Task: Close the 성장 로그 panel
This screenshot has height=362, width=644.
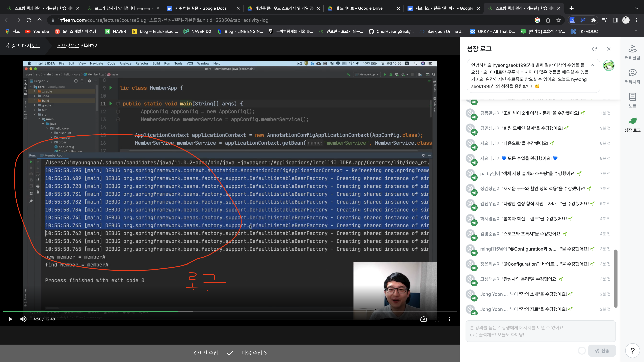Action: [609, 49]
